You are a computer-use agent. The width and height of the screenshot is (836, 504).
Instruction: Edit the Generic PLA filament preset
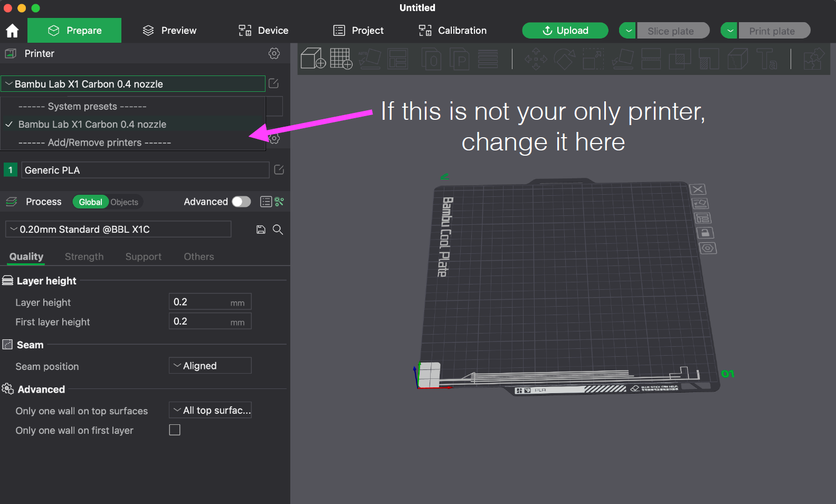click(x=279, y=170)
